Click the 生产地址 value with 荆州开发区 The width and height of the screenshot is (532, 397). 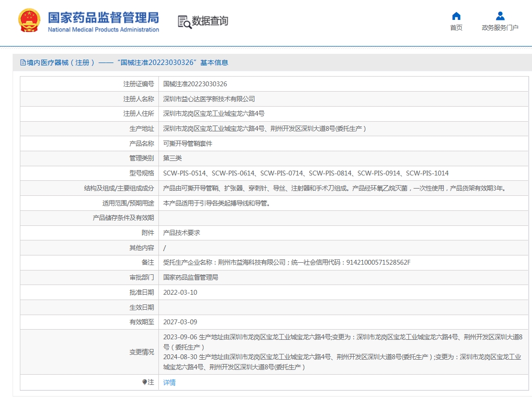(264, 128)
